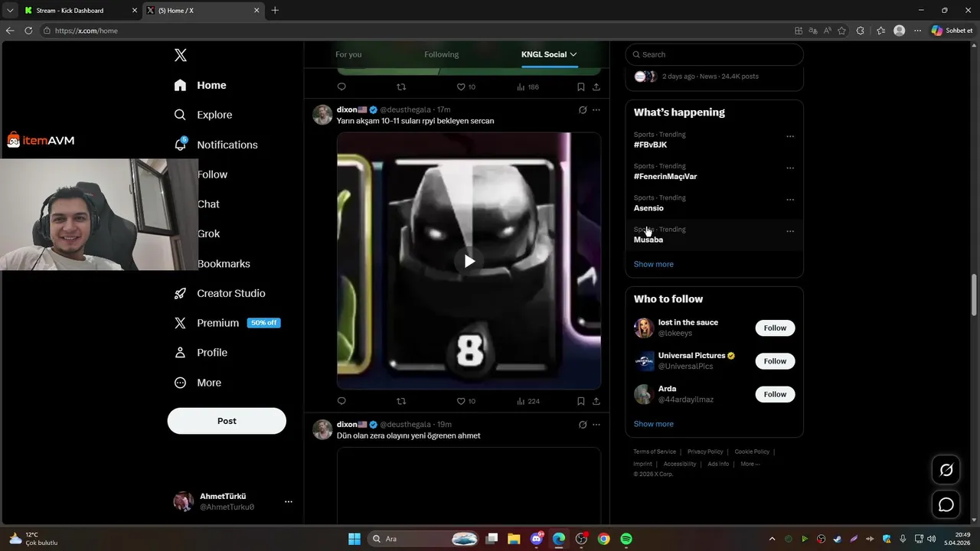Open the floating messages chat button
This screenshot has height=551, width=980.
point(946,505)
